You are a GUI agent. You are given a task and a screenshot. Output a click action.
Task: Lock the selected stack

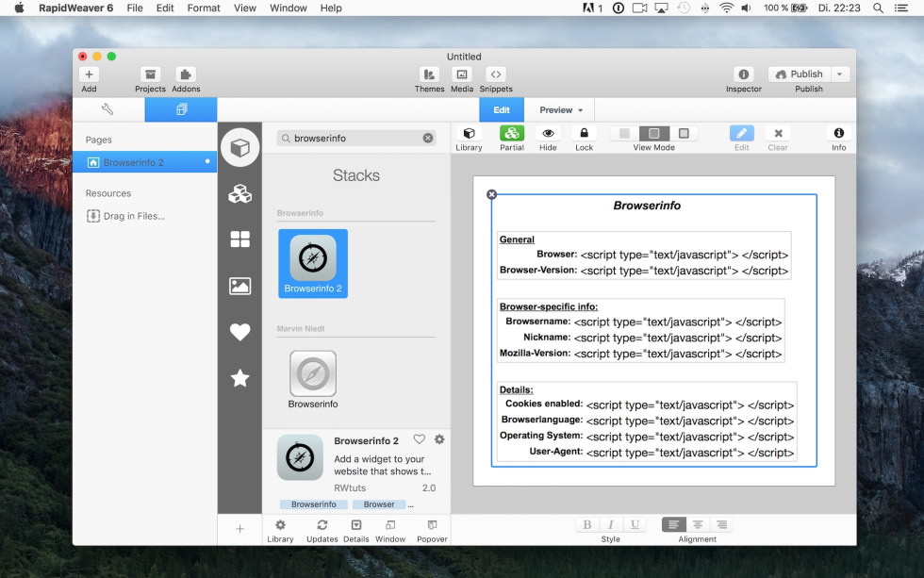click(x=584, y=139)
